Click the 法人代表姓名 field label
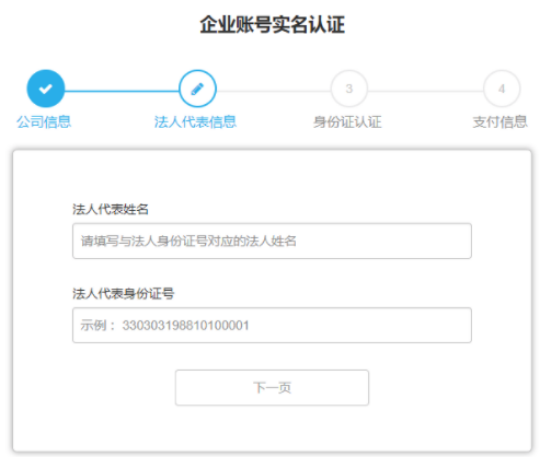The height and width of the screenshot is (457, 541). [110, 209]
